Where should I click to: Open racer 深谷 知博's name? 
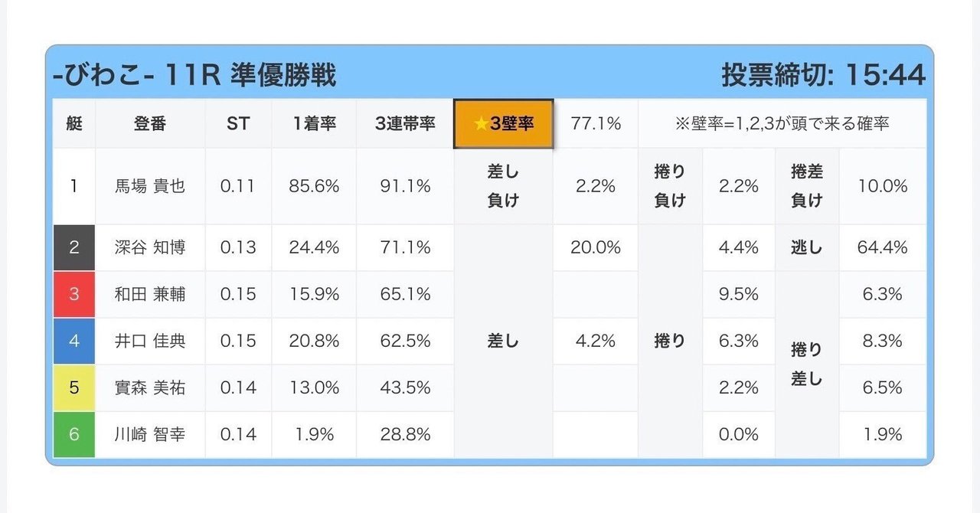[x=150, y=247]
